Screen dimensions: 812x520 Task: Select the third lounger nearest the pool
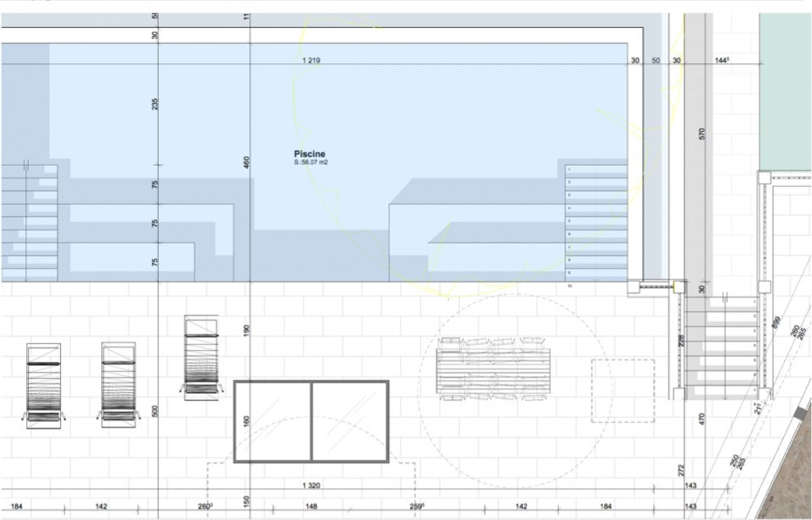point(200,355)
